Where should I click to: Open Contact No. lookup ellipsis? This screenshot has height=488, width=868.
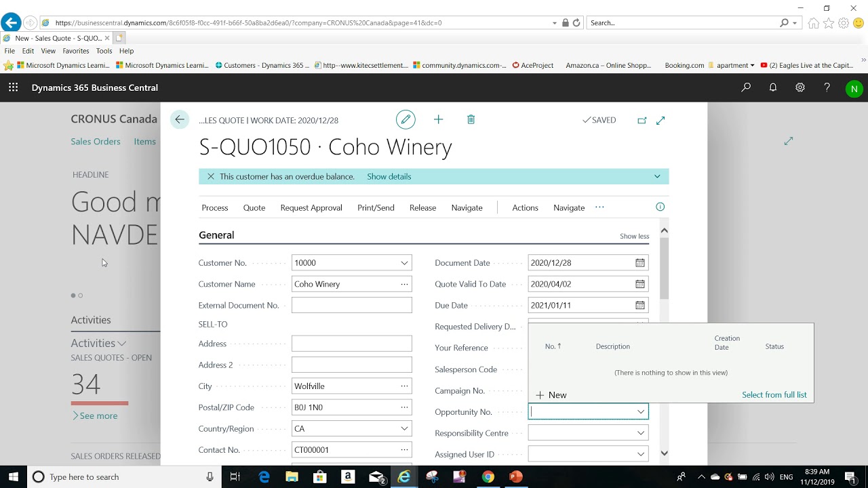[404, 450]
